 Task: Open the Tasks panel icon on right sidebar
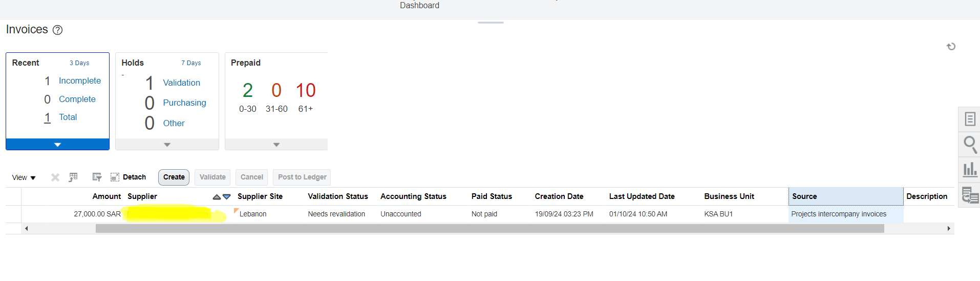pyautogui.click(x=970, y=119)
